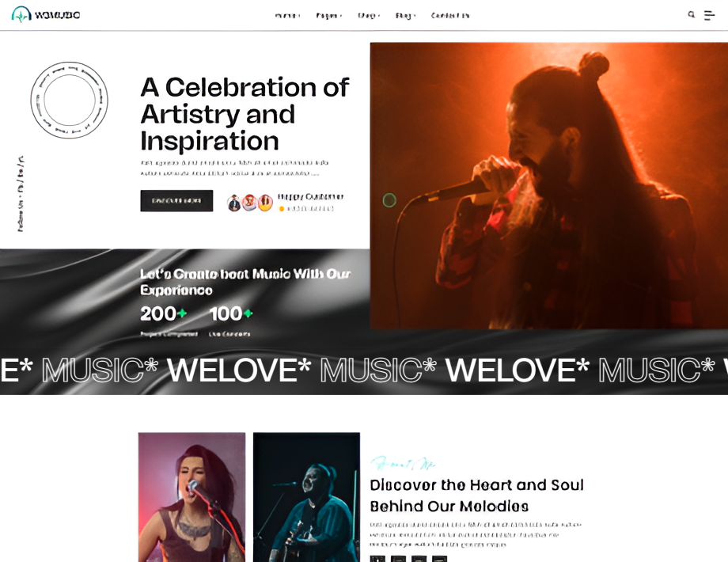
Task: Click the dark Discover More button
Action: coord(176,200)
